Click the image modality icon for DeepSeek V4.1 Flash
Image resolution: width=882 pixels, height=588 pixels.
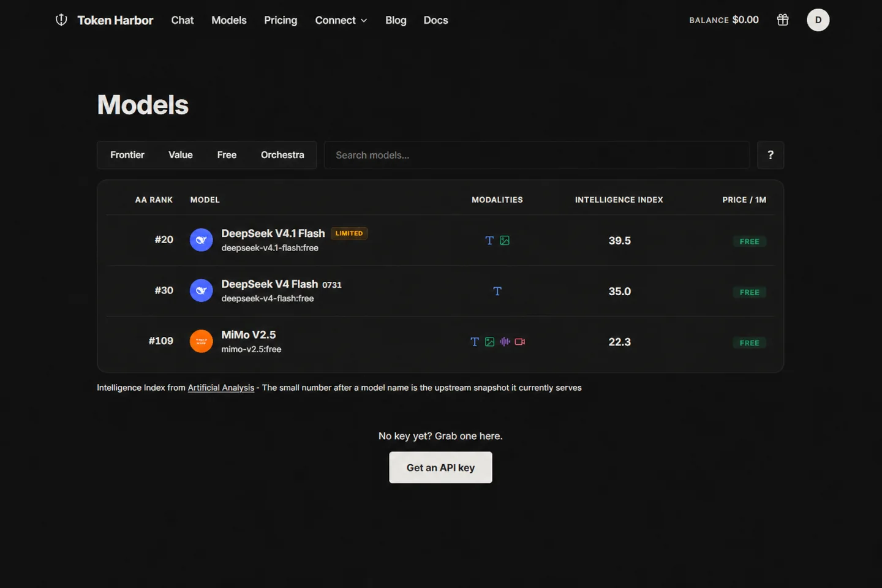pyautogui.click(x=505, y=241)
